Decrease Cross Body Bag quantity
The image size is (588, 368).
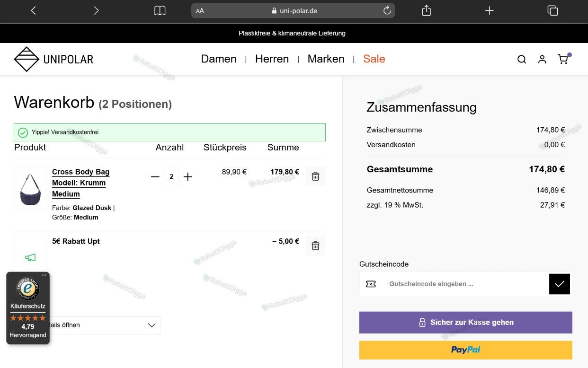155,177
